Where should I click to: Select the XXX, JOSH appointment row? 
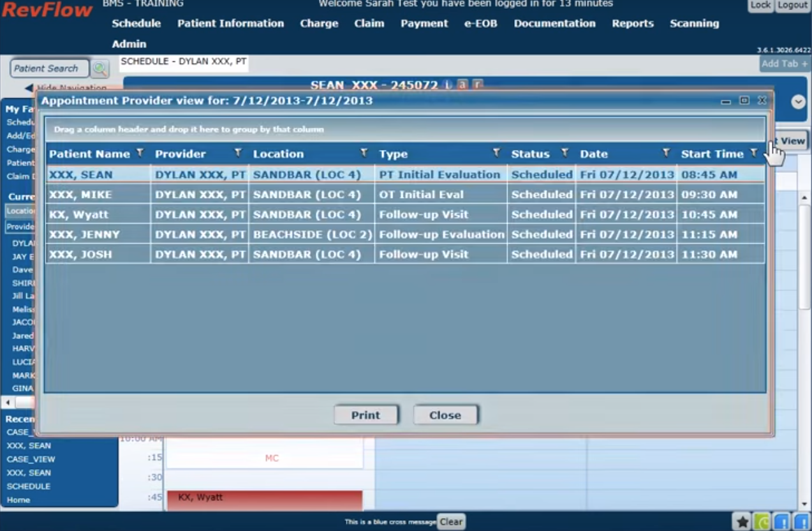pos(405,254)
